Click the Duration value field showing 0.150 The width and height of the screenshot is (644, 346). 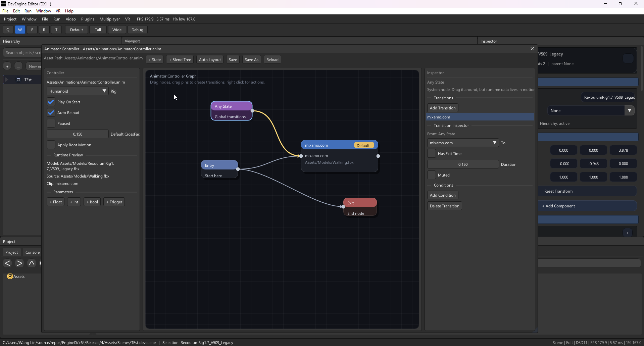tap(463, 164)
